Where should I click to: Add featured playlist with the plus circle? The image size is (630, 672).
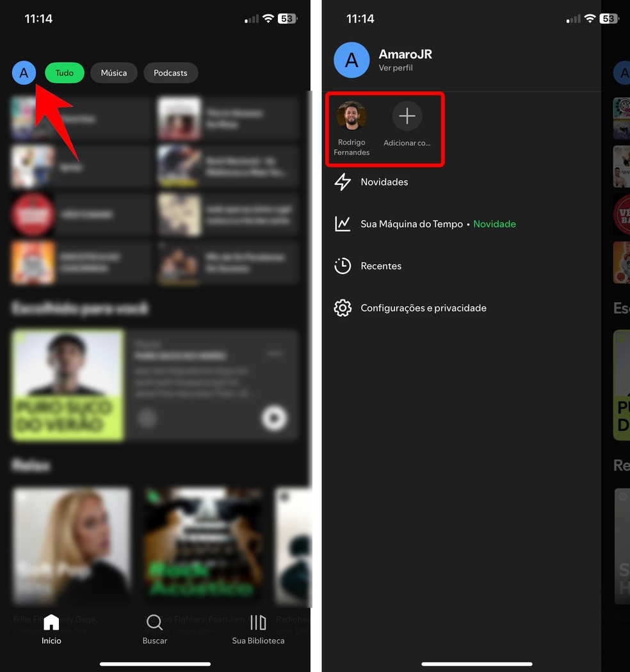tap(147, 418)
